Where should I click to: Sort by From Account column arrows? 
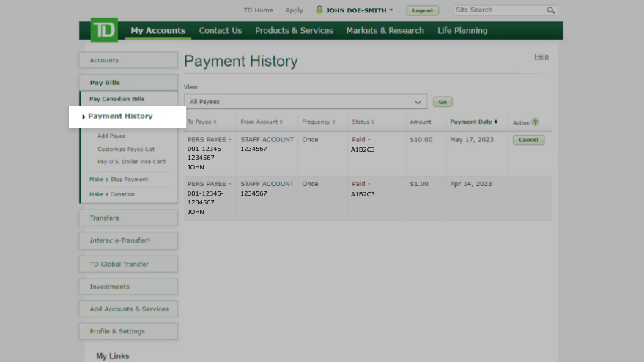[x=281, y=122]
